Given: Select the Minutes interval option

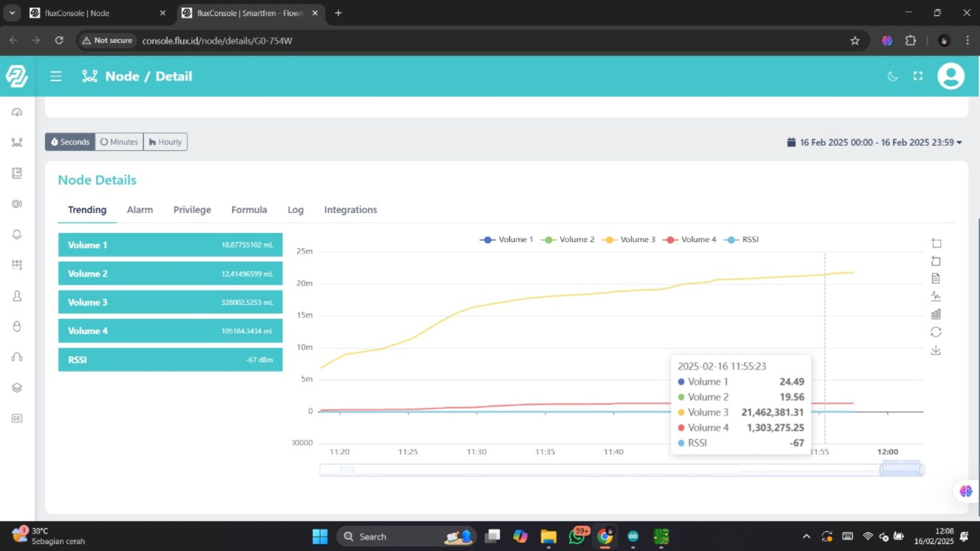Looking at the screenshot, I should (119, 142).
